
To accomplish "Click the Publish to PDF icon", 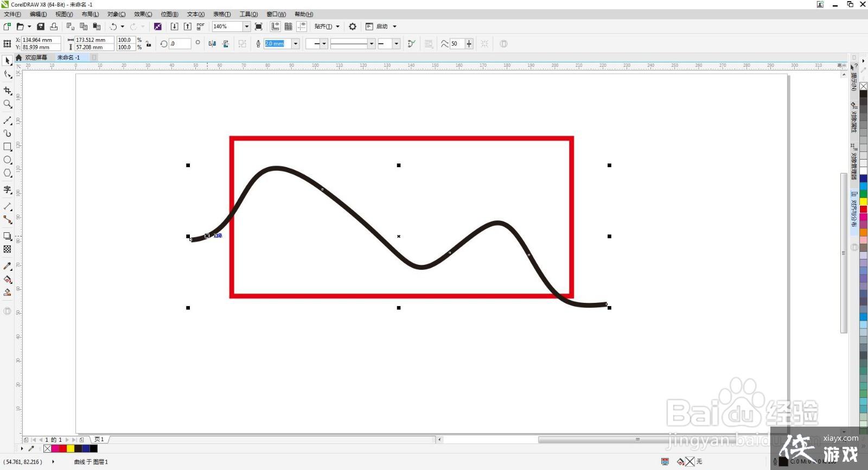I will [x=201, y=26].
